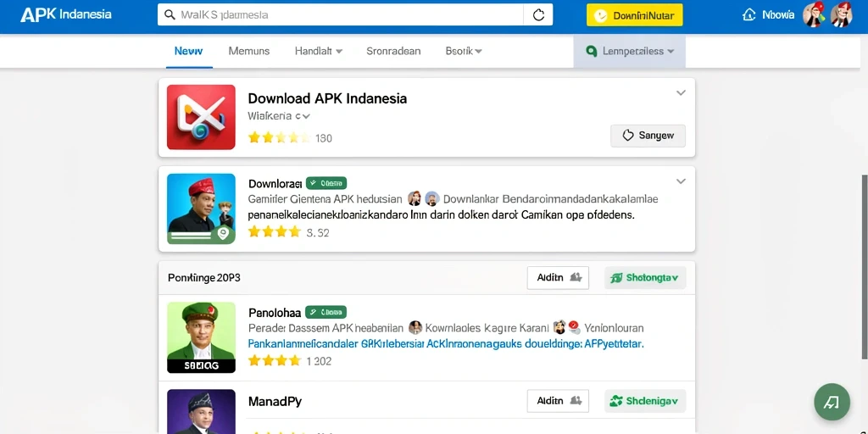Click the first user avatar in header

(x=814, y=14)
